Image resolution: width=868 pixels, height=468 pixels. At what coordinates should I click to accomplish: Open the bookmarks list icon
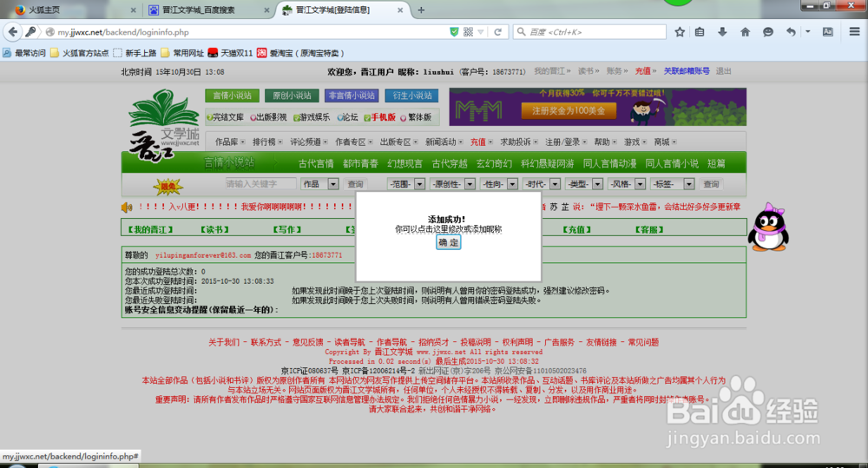pos(700,32)
